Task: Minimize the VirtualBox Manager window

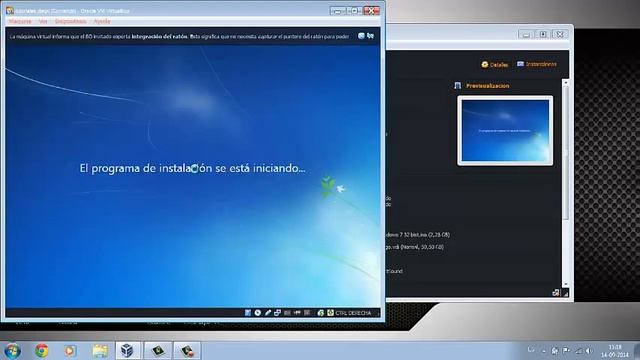Action: [526, 35]
